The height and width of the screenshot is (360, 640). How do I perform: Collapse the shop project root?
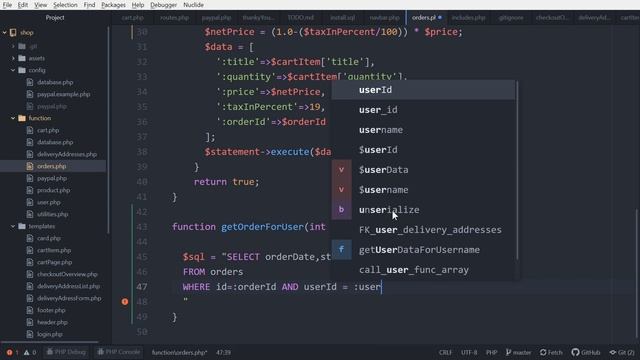5,32
